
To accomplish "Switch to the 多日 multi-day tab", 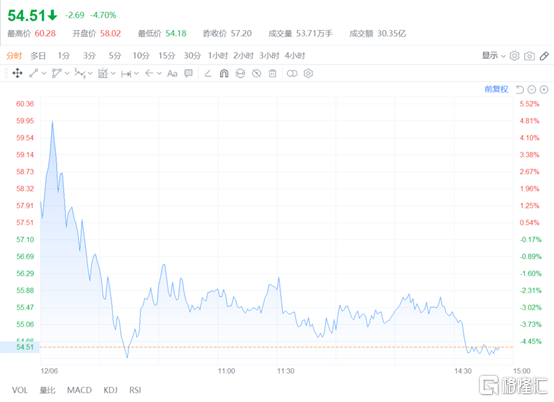I will click(38, 56).
